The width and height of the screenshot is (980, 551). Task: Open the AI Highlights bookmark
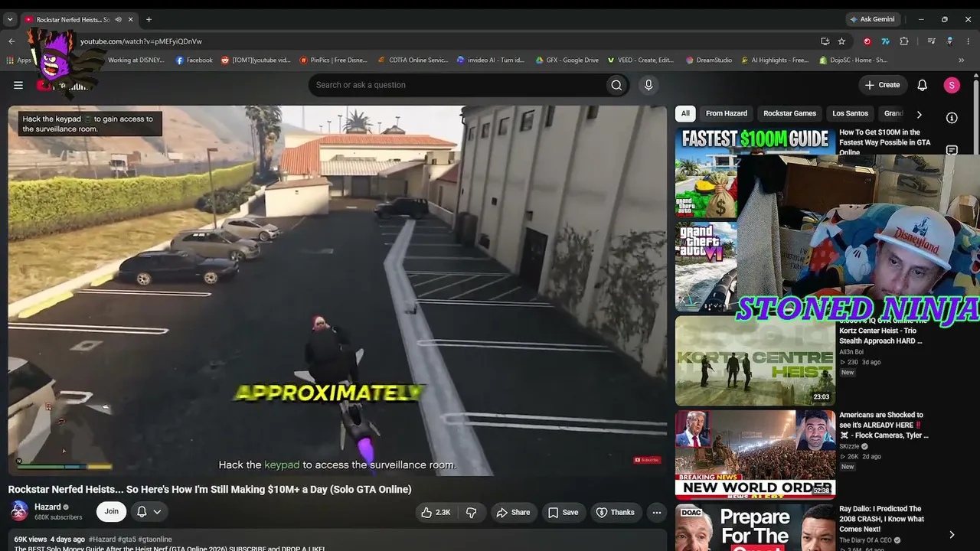pos(775,60)
